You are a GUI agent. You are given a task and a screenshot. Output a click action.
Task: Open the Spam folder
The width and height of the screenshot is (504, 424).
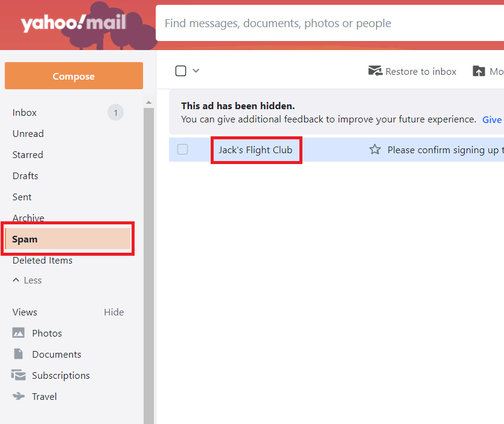pos(25,239)
